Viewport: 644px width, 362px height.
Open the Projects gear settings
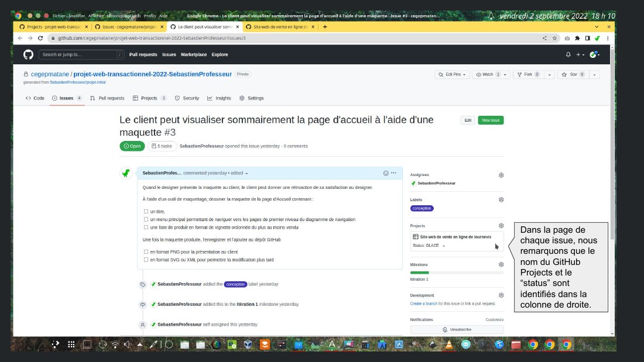point(501,226)
